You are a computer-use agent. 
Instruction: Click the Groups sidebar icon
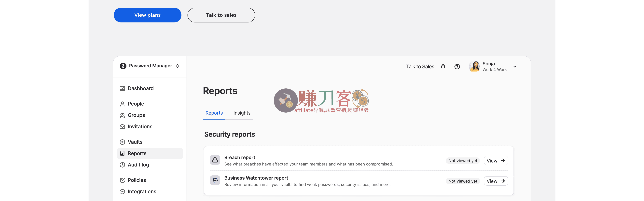point(122,115)
